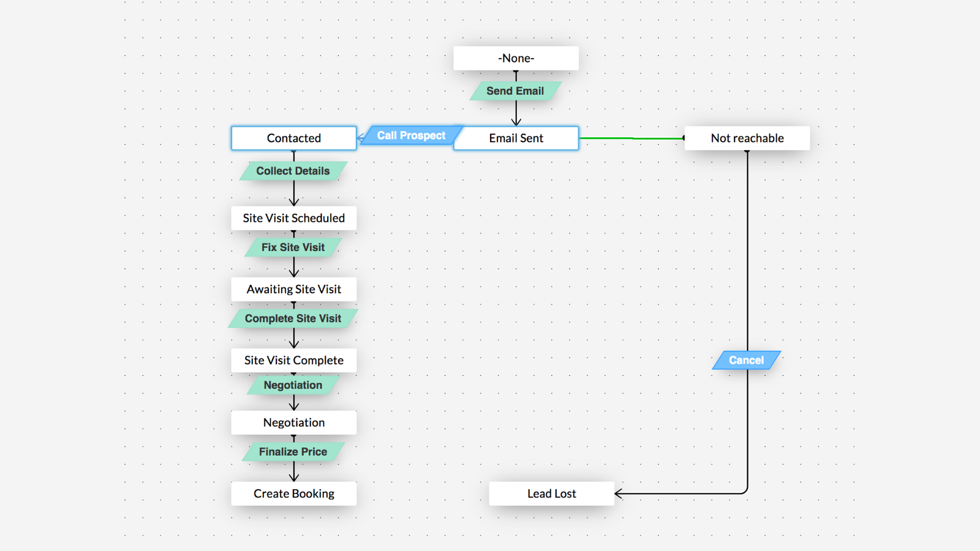This screenshot has width=980, height=551.
Task: Click the blue Cancel transition
Action: pos(747,360)
